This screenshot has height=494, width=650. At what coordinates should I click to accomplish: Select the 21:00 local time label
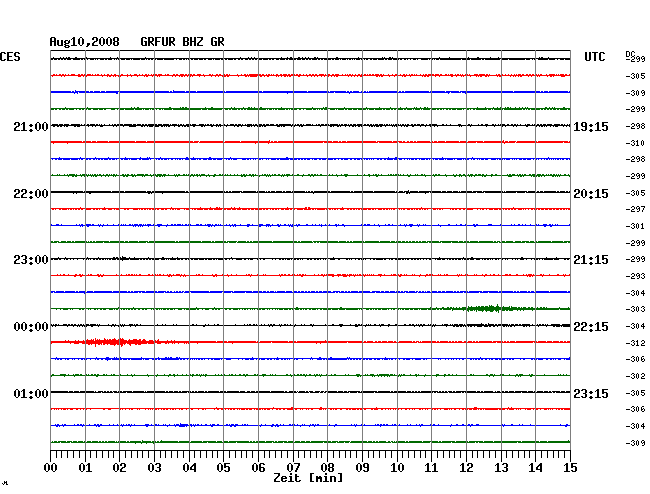click(x=31, y=127)
